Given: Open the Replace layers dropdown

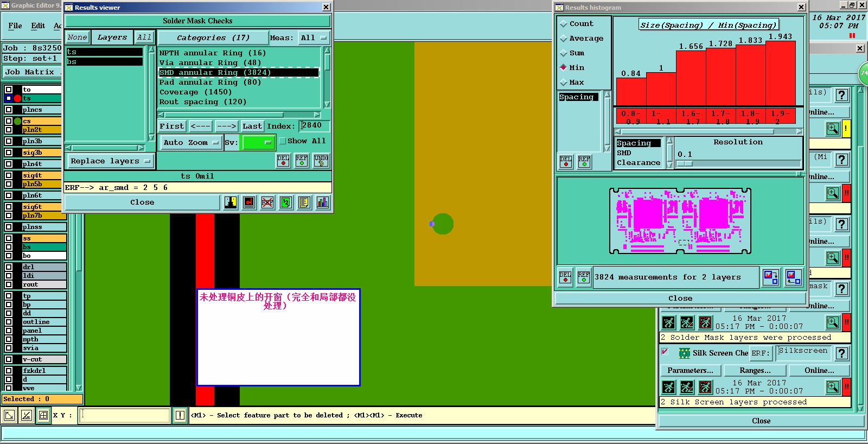Looking at the screenshot, I should point(110,161).
